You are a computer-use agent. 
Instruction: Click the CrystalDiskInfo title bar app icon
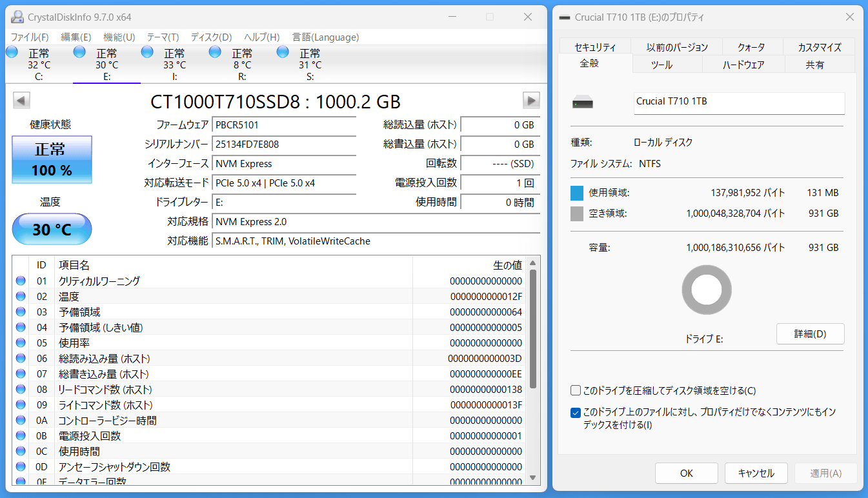click(17, 17)
